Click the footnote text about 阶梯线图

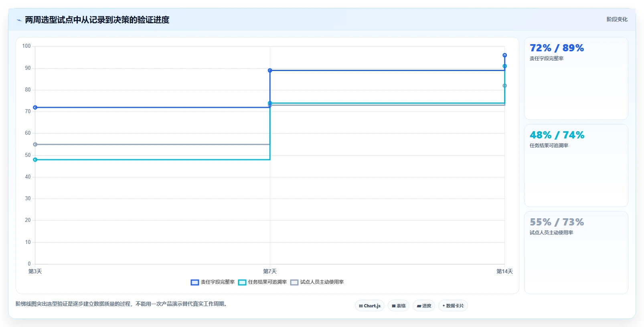click(122, 304)
